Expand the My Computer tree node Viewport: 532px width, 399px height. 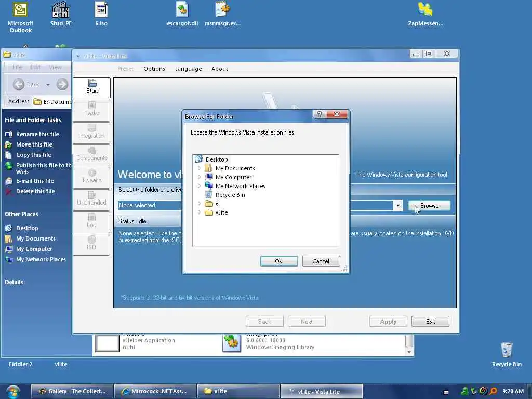pyautogui.click(x=199, y=177)
